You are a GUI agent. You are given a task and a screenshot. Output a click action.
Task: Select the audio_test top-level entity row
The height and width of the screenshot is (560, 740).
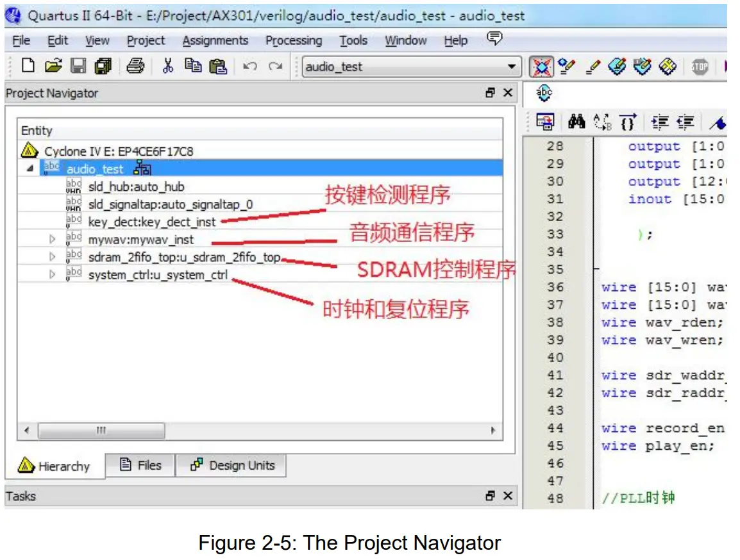coord(260,169)
